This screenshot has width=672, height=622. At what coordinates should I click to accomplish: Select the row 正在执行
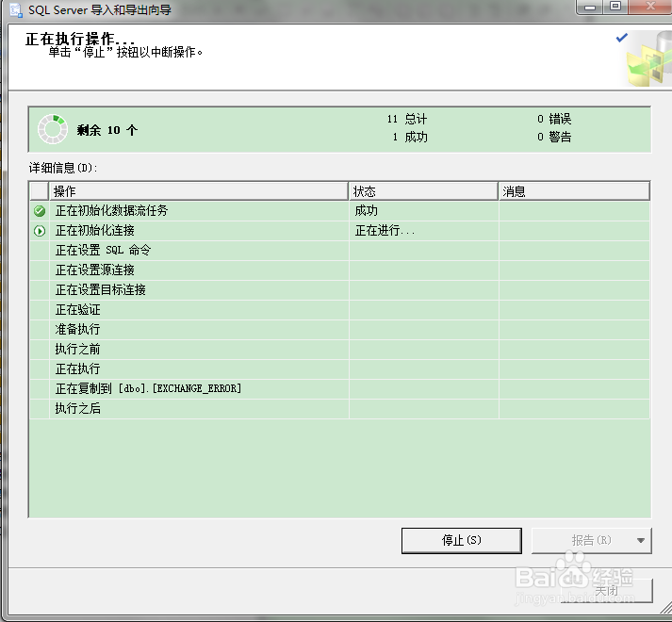pos(340,369)
